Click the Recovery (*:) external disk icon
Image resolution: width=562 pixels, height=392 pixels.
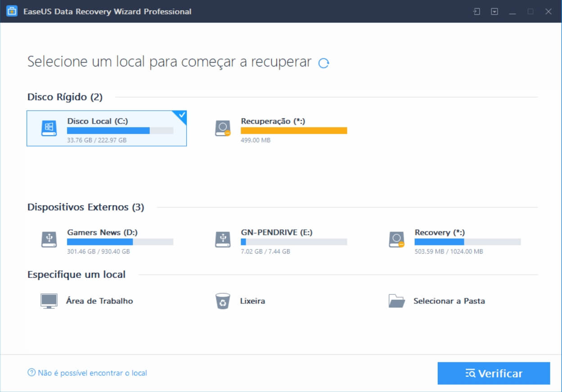396,239
